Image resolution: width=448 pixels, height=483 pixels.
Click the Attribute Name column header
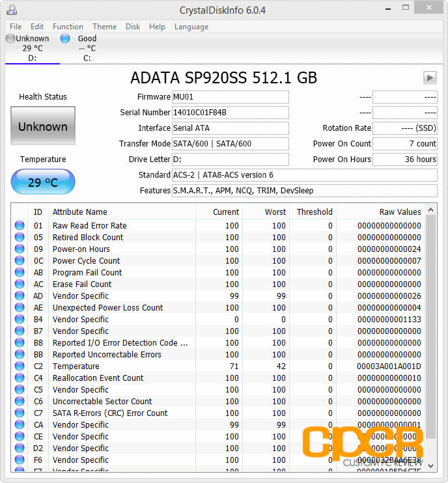pyautogui.click(x=122, y=212)
